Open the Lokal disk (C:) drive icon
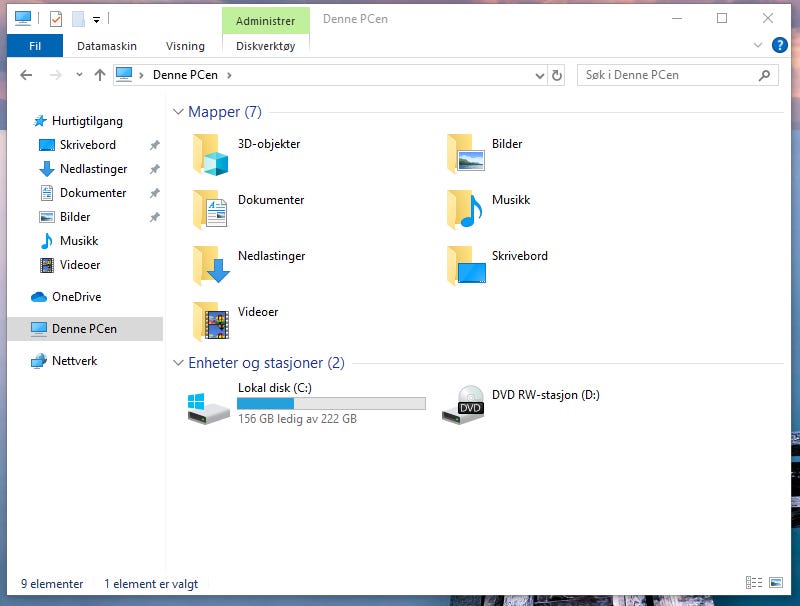 point(209,408)
